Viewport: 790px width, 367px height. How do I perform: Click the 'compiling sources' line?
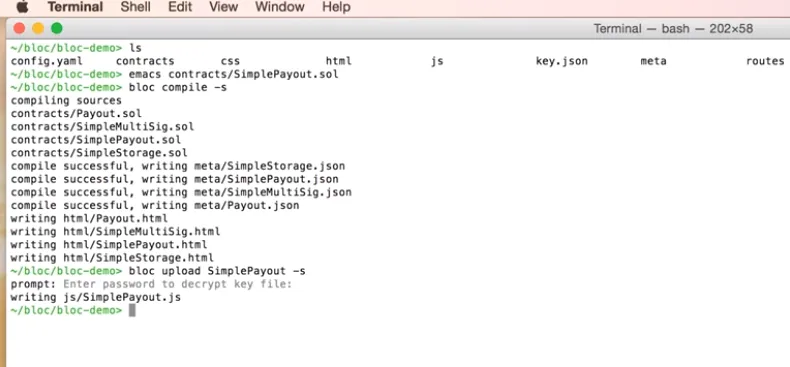point(66,101)
